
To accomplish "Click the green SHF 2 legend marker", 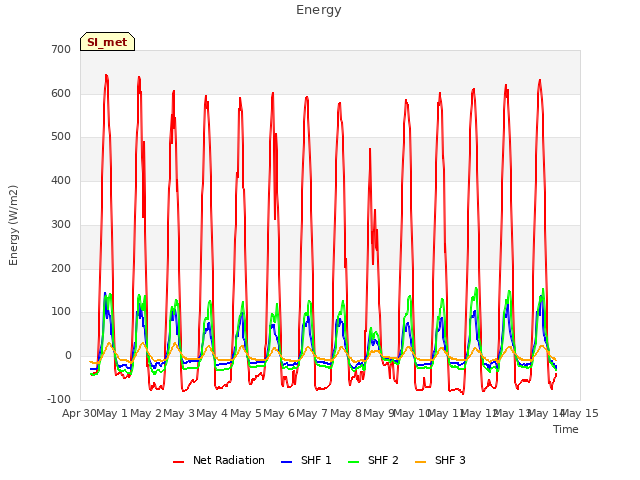I will [x=353, y=462].
